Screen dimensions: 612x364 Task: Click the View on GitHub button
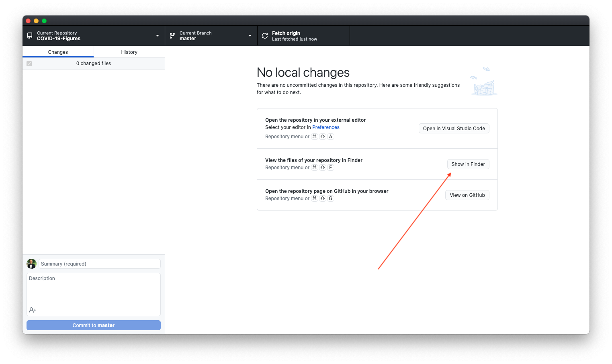467,195
